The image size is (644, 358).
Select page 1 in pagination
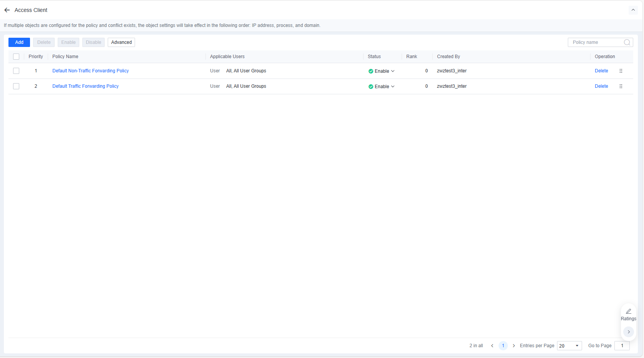pyautogui.click(x=503, y=346)
